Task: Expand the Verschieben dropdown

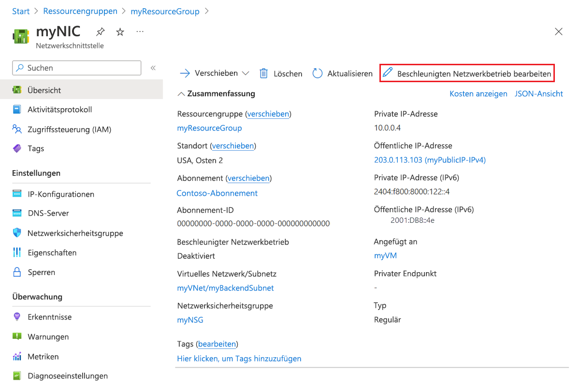Action: pyautogui.click(x=245, y=73)
